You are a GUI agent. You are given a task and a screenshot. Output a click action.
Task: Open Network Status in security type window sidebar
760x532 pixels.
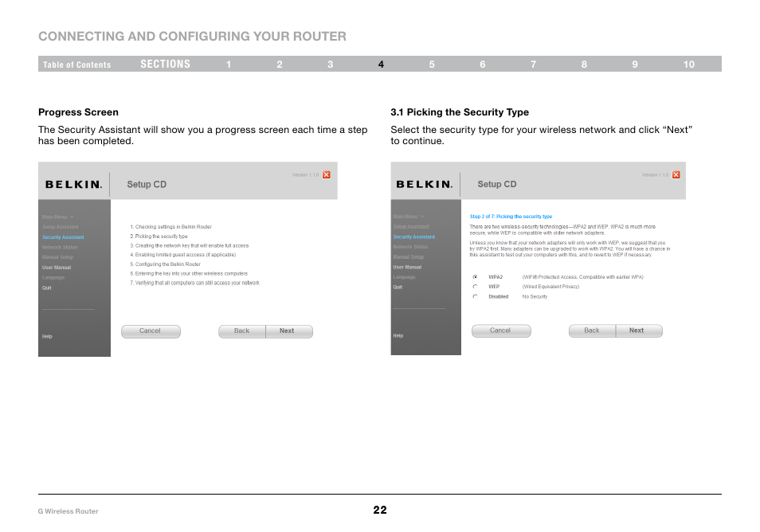coord(410,247)
